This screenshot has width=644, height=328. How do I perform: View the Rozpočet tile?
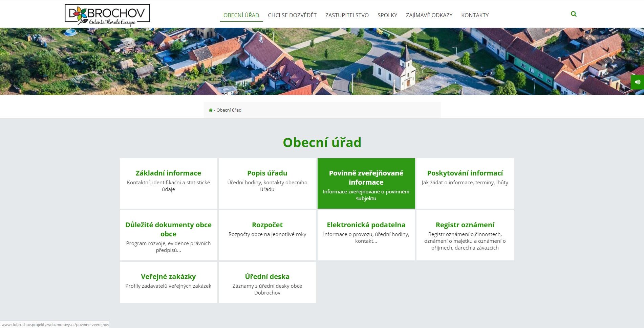point(267,235)
